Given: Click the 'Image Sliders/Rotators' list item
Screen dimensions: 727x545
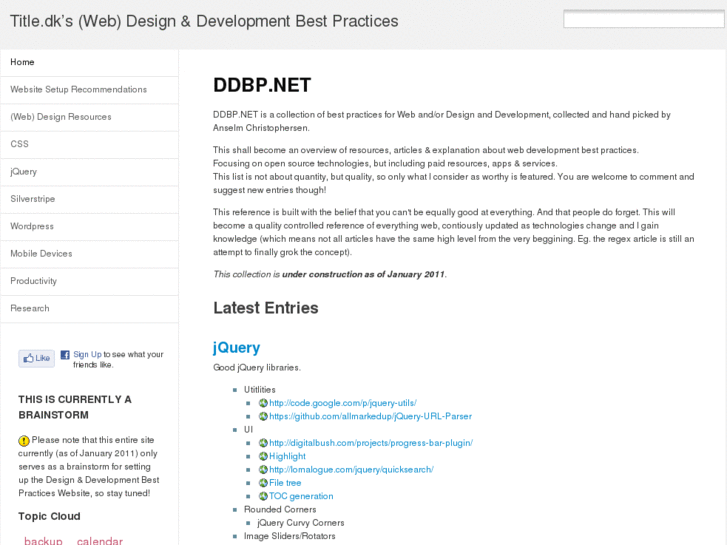Looking at the screenshot, I should click(x=290, y=536).
